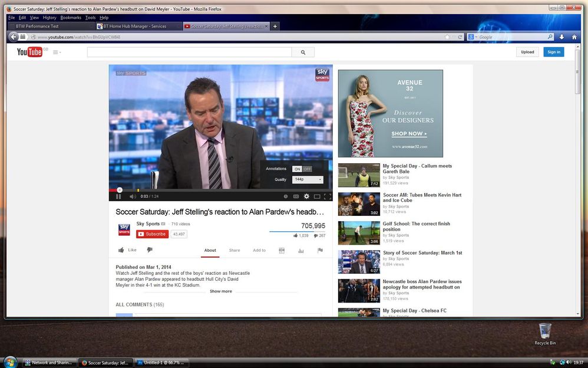This screenshot has height=368, width=588.
Task: Turn annotations ON
Action: click(x=298, y=169)
